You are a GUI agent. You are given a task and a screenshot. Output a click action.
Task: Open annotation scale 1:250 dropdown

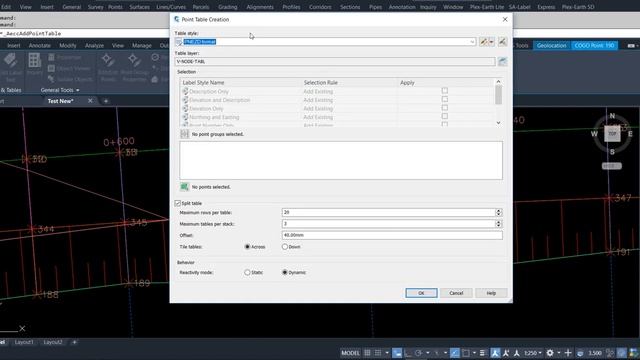533,353
